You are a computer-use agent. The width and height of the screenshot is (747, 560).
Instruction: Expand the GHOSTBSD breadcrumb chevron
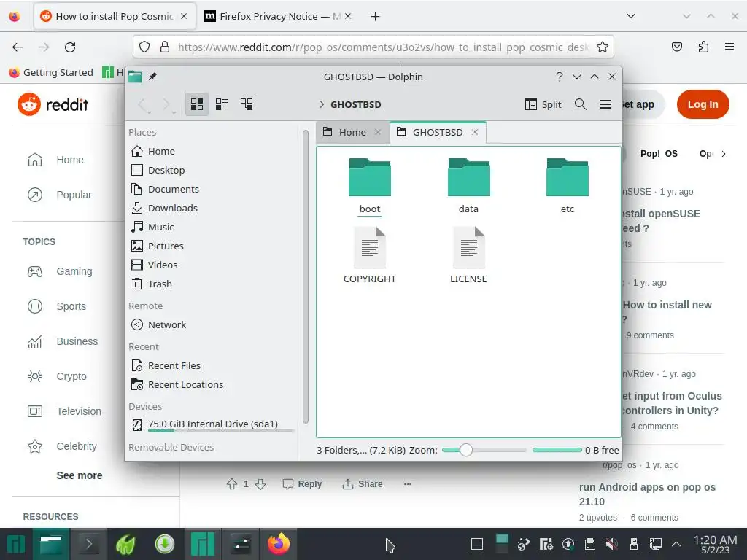coord(322,104)
